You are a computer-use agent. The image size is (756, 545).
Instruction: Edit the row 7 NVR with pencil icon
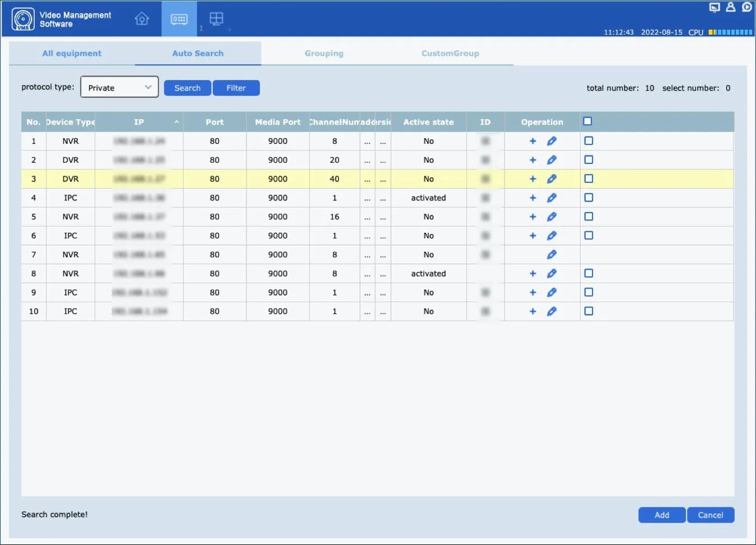[x=552, y=255]
